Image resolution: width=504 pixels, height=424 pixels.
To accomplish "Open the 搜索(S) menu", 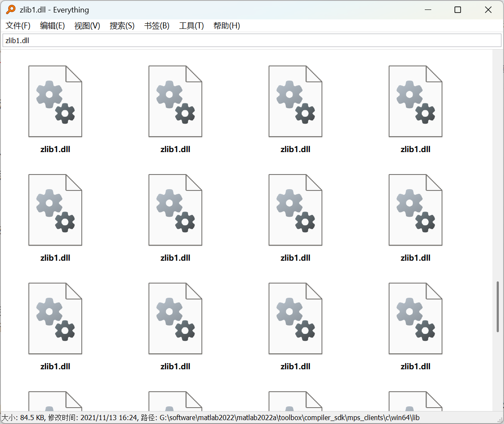I will point(122,26).
